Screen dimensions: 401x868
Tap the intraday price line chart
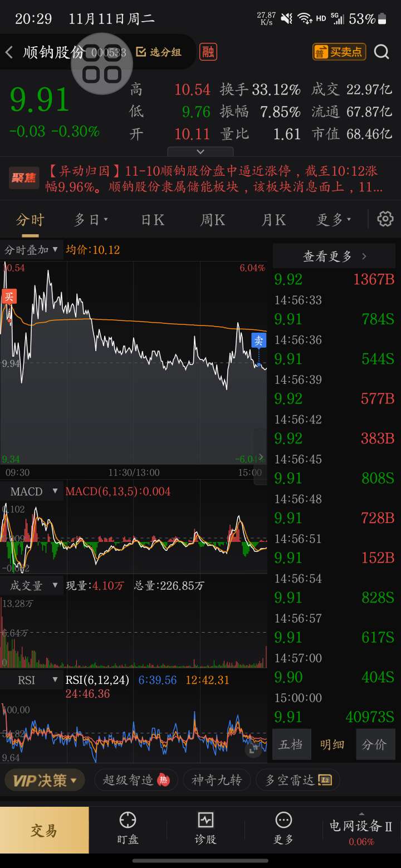coord(134,363)
